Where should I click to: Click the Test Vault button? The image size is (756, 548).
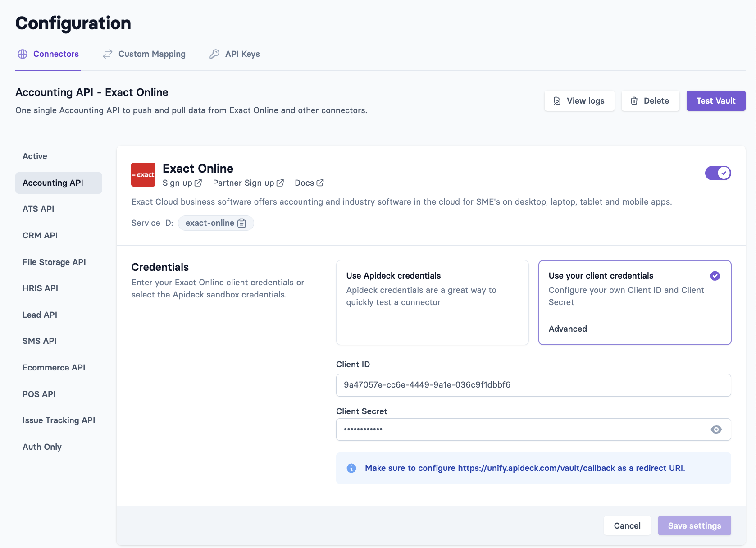pos(716,101)
